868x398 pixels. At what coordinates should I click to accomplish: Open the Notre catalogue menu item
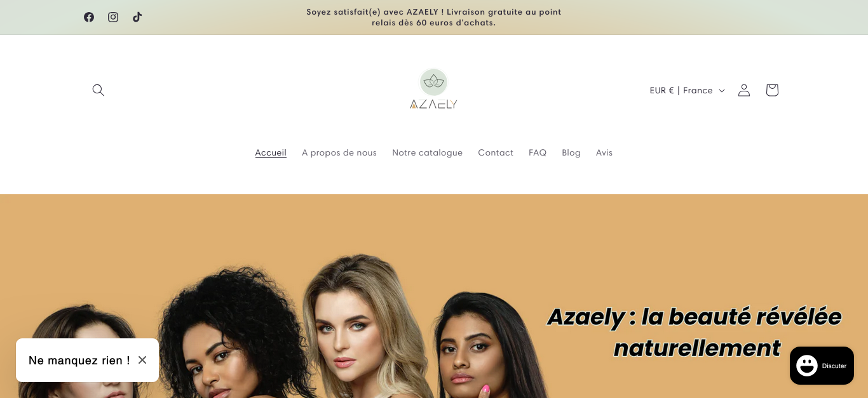pyautogui.click(x=427, y=152)
